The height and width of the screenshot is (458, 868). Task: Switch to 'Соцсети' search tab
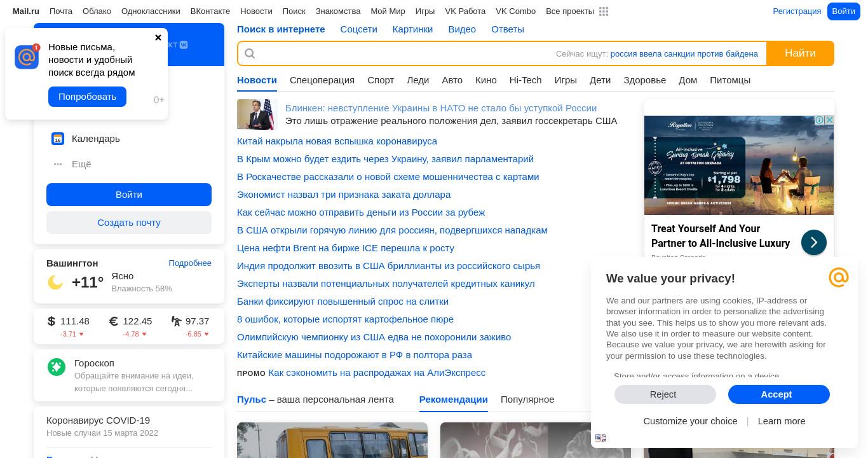point(358,29)
